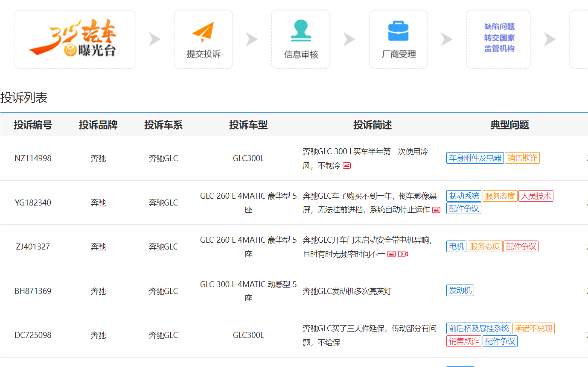Viewport: 588px width, 367px height.
Task: Select 服务态度 tag in ZJ401327 row
Action: (485, 247)
